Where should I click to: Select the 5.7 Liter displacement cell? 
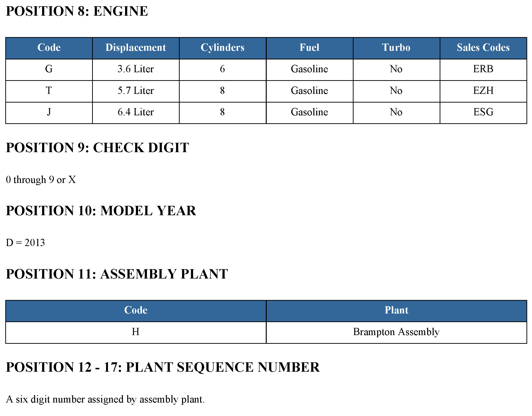pyautogui.click(x=136, y=91)
